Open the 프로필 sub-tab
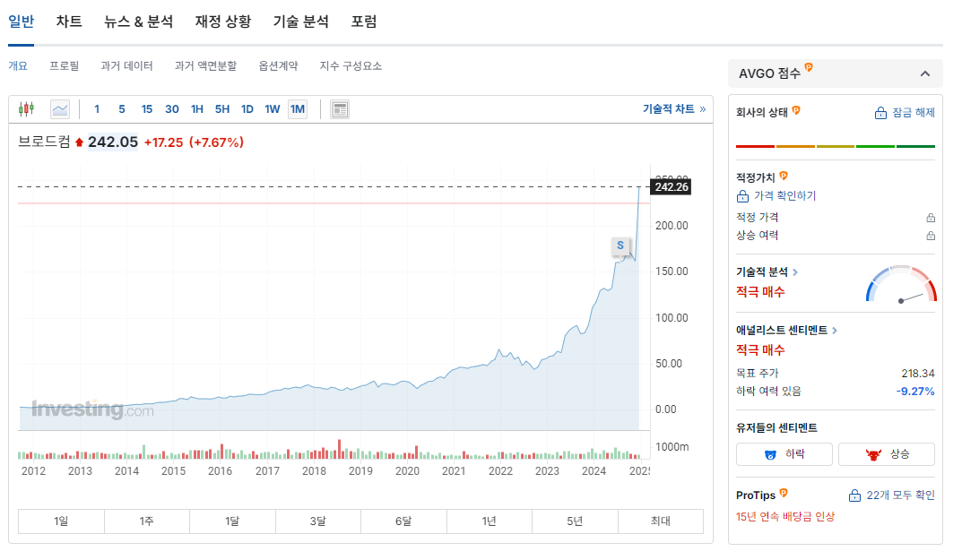 65,65
